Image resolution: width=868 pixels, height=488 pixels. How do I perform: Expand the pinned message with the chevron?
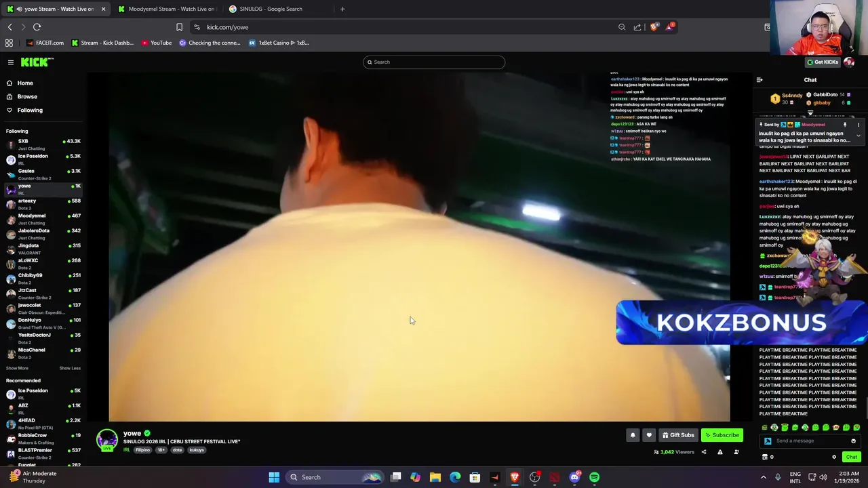tap(858, 136)
